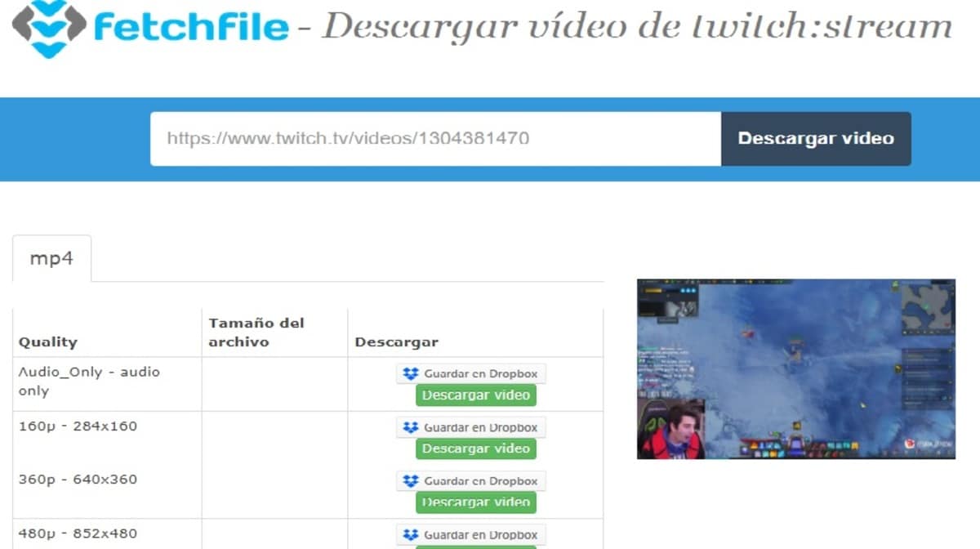980x549 pixels.
Task: Select the 480p - 852x480 label
Action: [x=78, y=533]
